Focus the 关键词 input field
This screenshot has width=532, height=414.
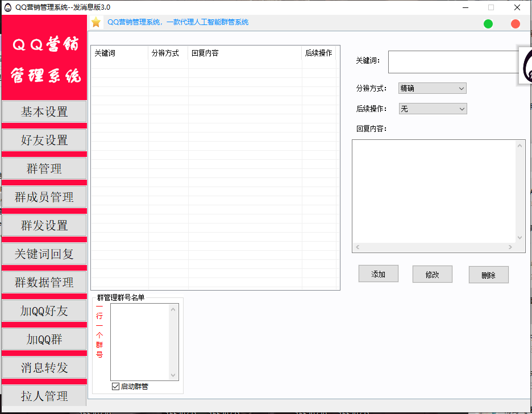454,62
